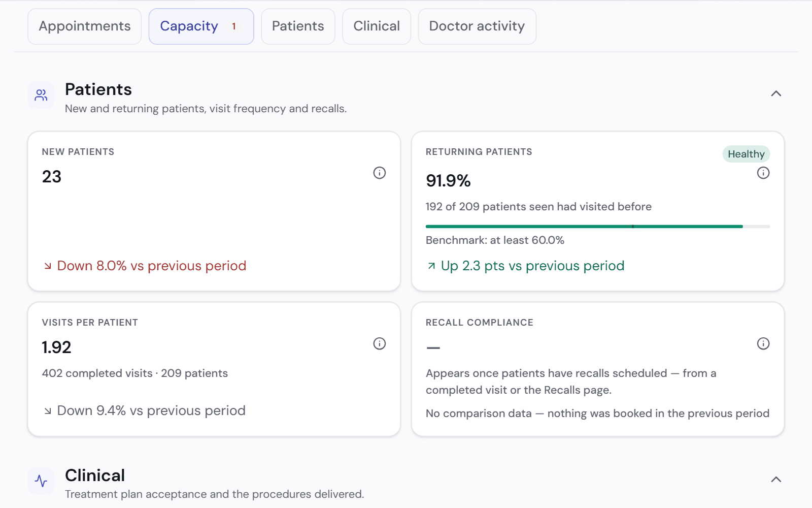Click the 1.92 visits per patient value
The width and height of the screenshot is (812, 508).
point(56,347)
